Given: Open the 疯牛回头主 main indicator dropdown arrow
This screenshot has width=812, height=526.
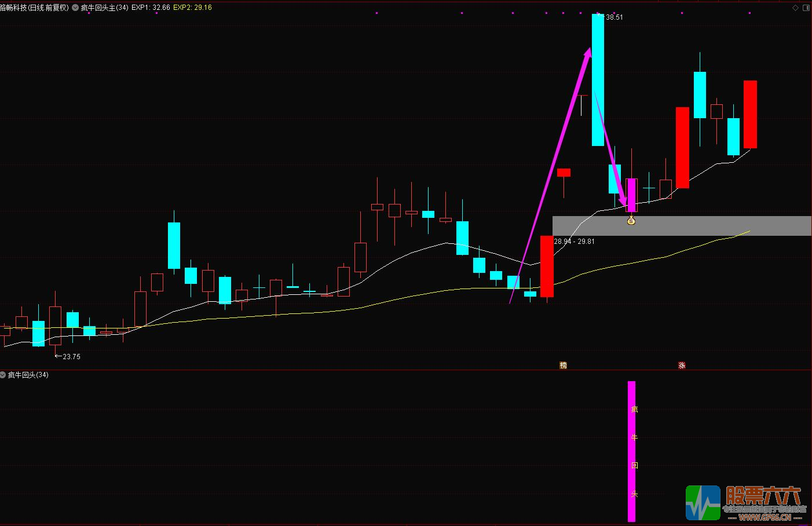Looking at the screenshot, I should coord(75,8).
